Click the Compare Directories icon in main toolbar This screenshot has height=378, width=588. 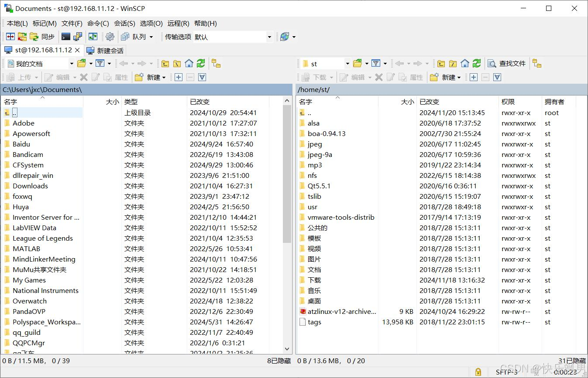[x=10, y=37]
